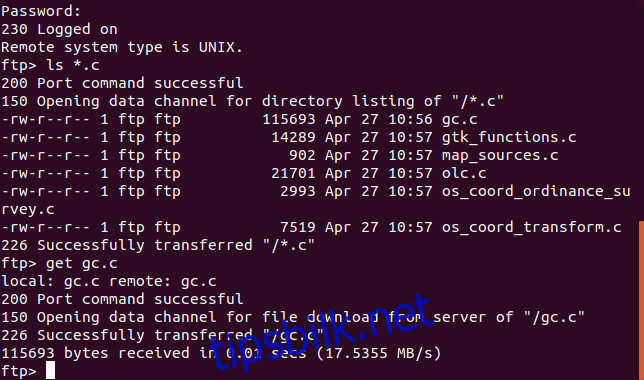
Task: Click the 'local: gc.c remote: gc.c' line
Action: [x=109, y=281]
